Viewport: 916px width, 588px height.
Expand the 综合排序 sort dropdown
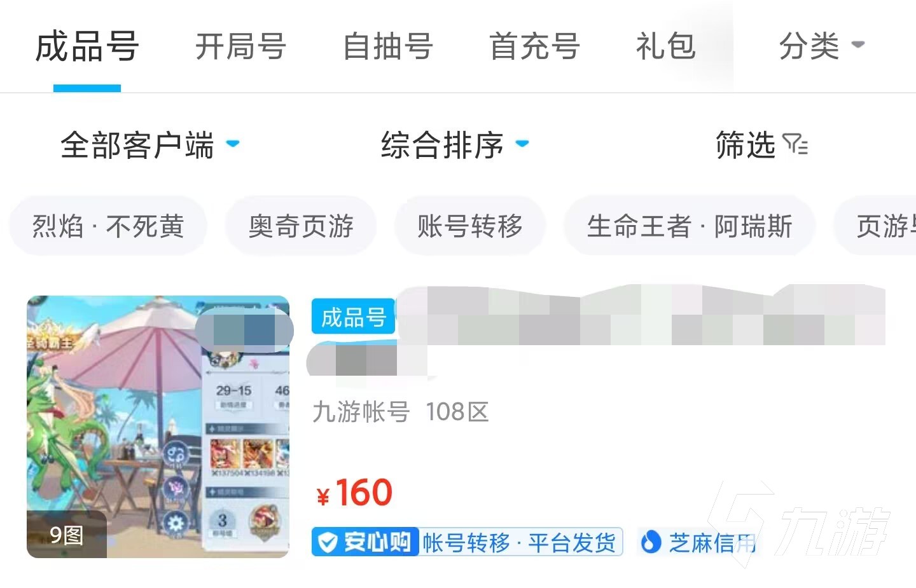click(x=455, y=145)
